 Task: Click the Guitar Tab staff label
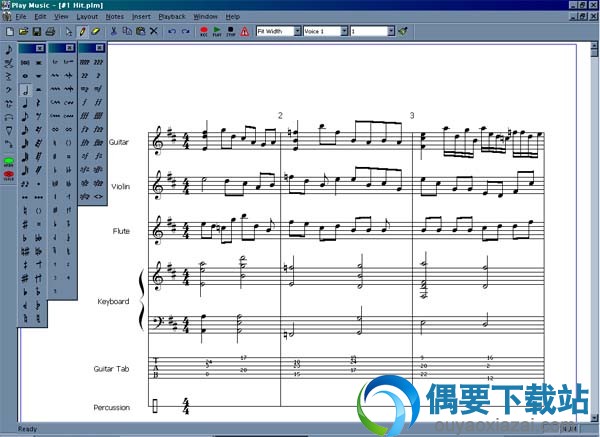click(111, 369)
